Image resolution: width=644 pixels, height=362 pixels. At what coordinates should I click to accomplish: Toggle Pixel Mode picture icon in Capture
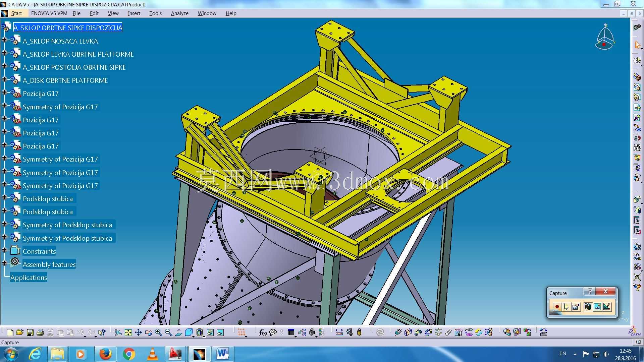pos(597,307)
